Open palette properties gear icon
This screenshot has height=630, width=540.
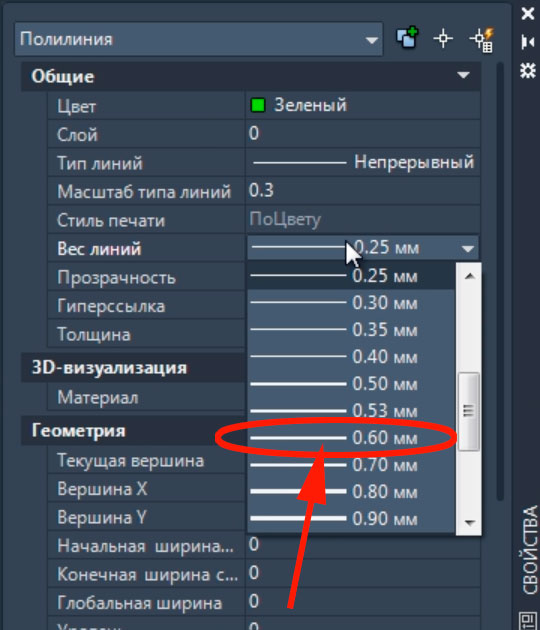pos(528,70)
